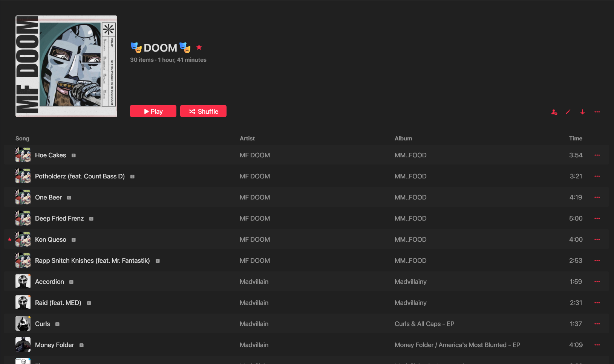Click the Rapp Snitch Knishes album thumbnail

[23, 260]
